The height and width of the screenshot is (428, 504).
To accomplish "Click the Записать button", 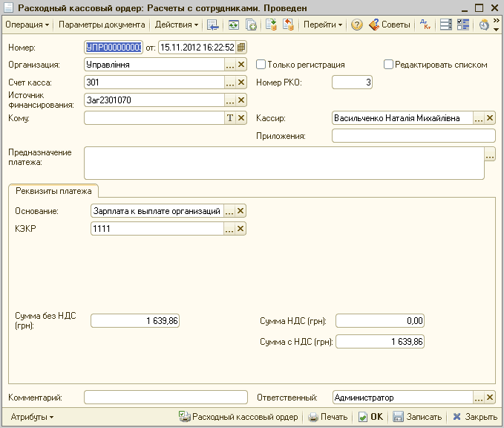I will point(417,417).
